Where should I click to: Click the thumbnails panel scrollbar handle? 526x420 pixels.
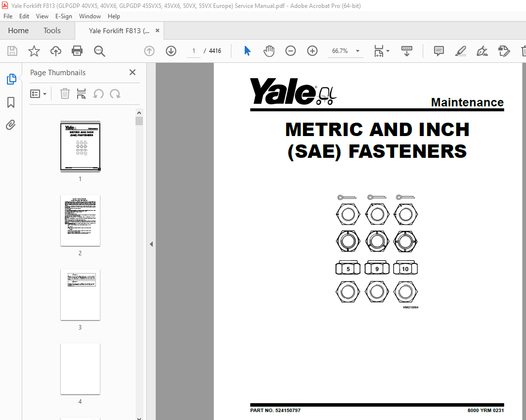139,121
